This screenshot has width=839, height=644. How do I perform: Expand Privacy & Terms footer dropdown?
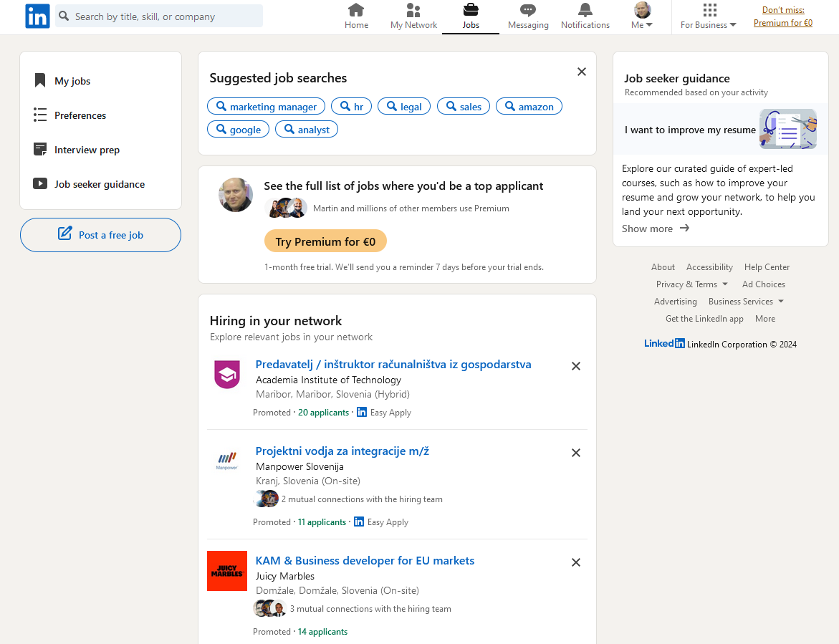[x=691, y=284]
